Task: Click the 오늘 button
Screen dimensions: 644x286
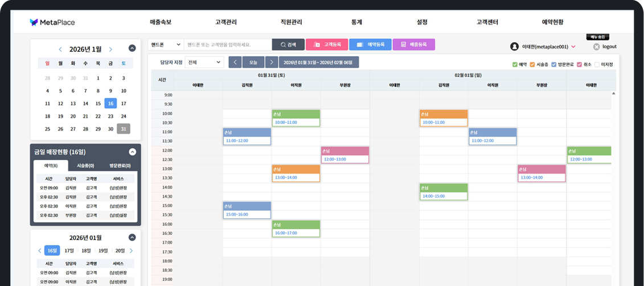Action: coord(253,62)
